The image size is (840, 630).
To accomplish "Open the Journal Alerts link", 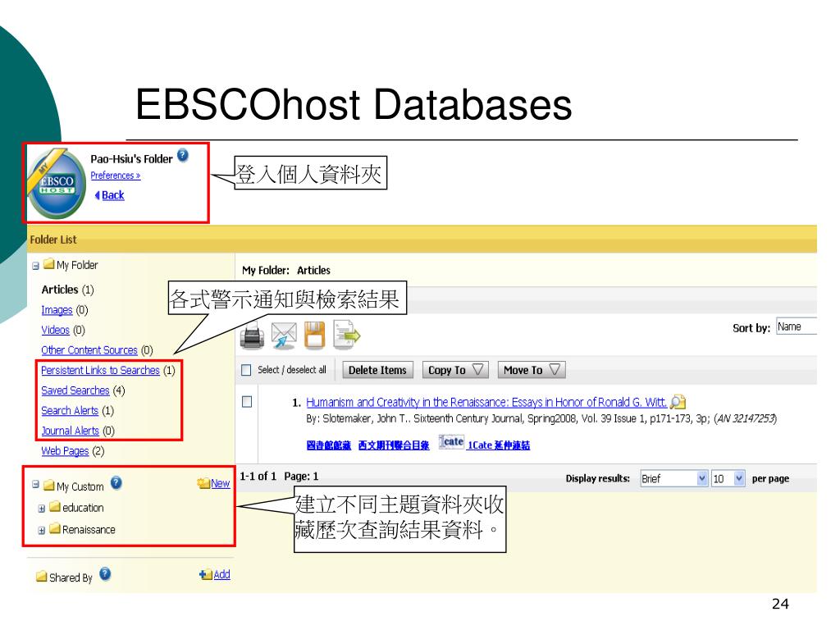I will (x=71, y=431).
